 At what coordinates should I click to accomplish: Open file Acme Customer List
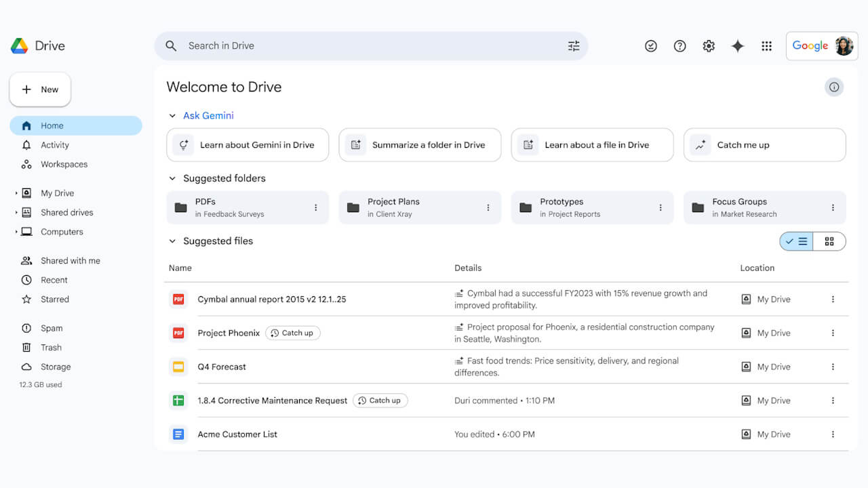point(237,434)
